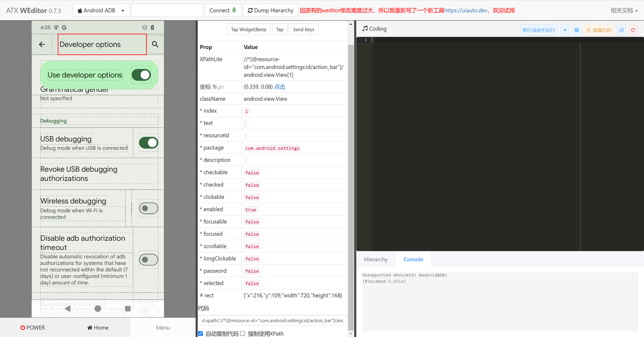The image size is (644, 337).
Task: Open the uiauto.dev link in the header
Action: click(466, 10)
